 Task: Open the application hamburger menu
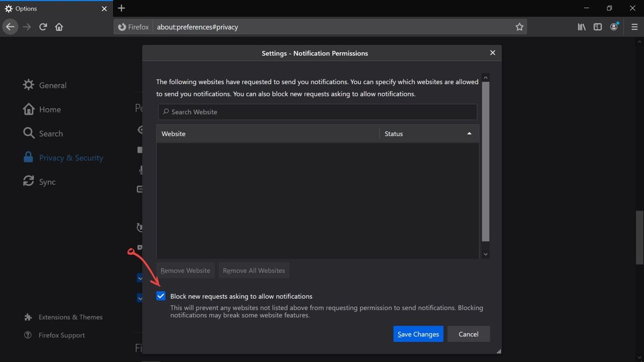(634, 26)
